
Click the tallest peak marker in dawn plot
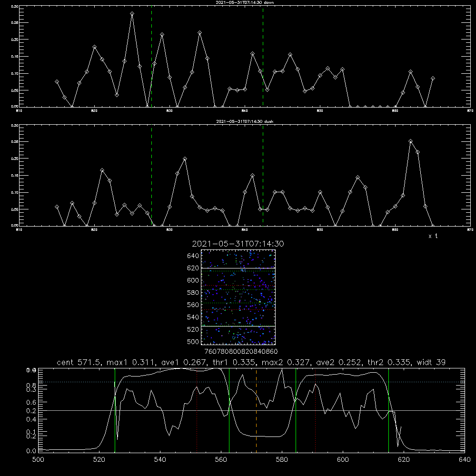point(132,14)
